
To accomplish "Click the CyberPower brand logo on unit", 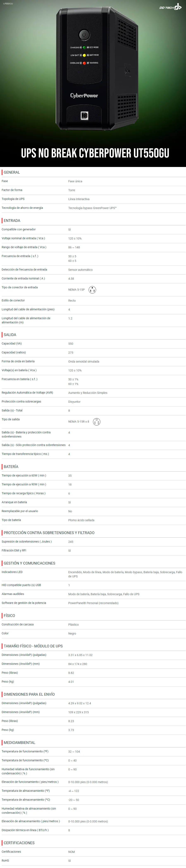I will (x=84, y=96).
